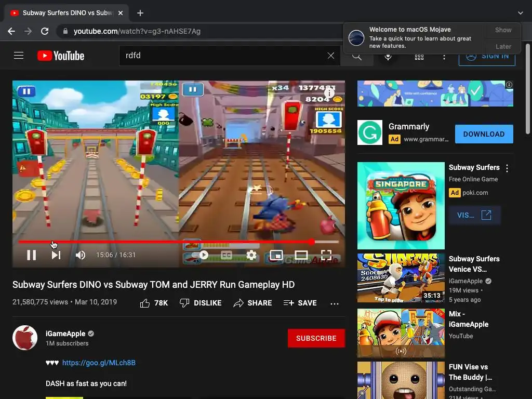Open the www.grammar... ad link
This screenshot has height=399, width=532.
pyautogui.click(x=426, y=139)
